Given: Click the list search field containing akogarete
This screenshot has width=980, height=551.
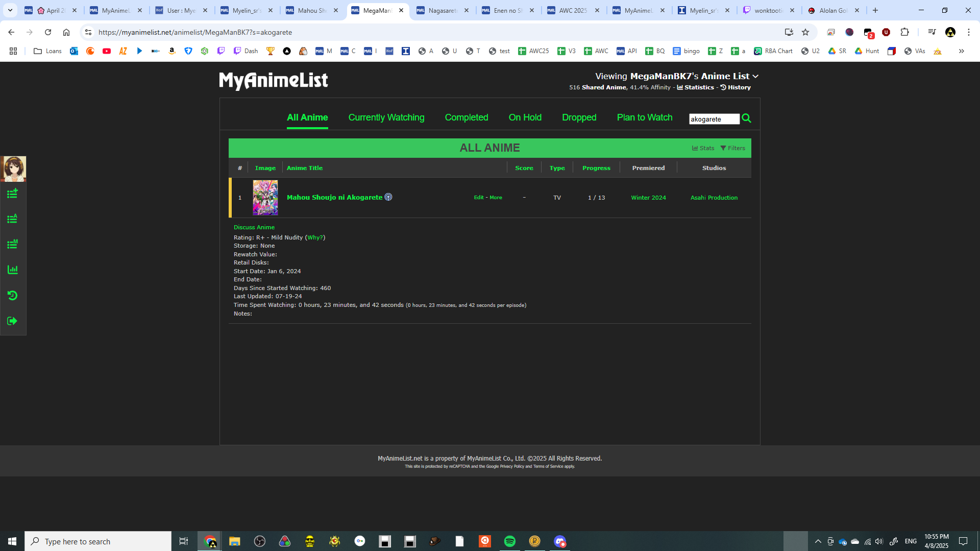Looking at the screenshot, I should (x=714, y=119).
